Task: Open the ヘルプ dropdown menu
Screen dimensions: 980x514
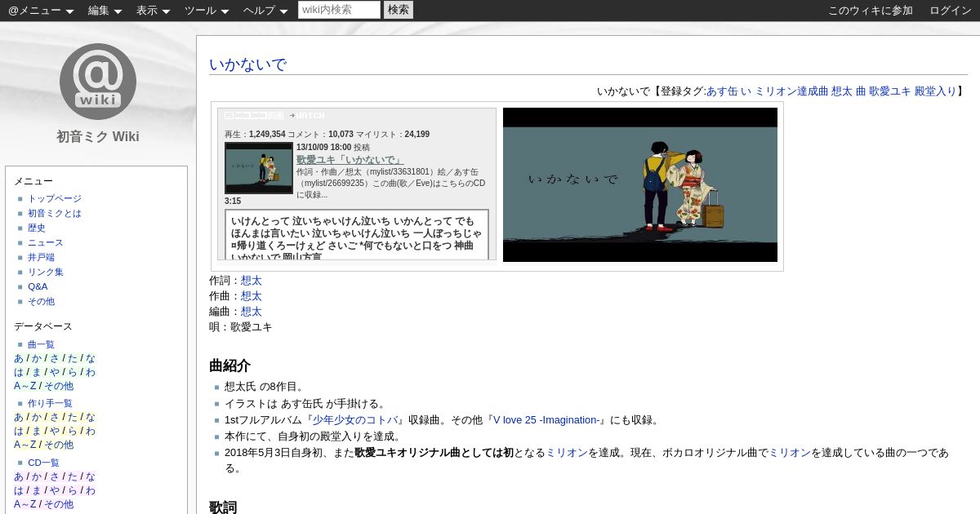Action: [265, 11]
